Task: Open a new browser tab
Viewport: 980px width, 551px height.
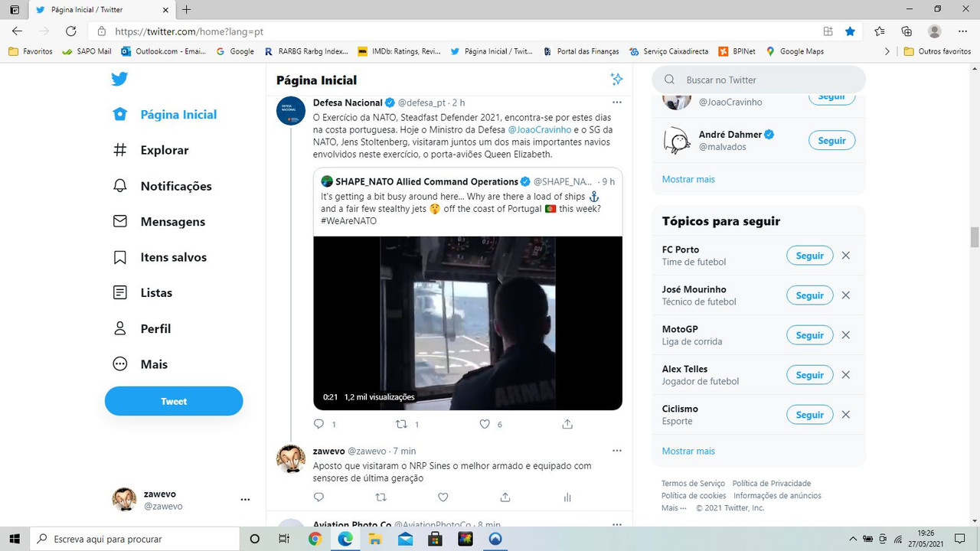Action: 187,10
